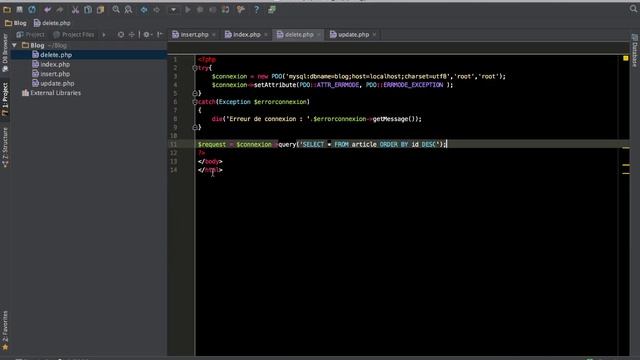The image size is (640, 360).
Task: Hide the Project panel with pin icon
Action: point(160,35)
